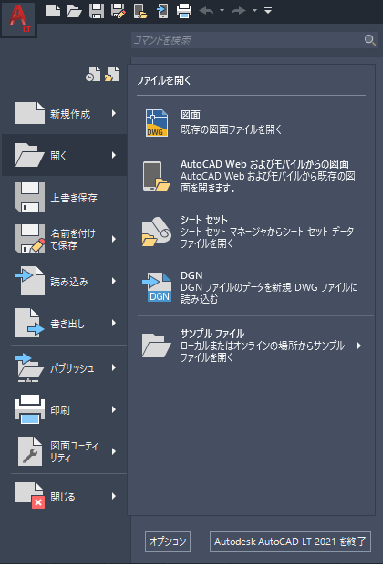Open the Undo history dropdown arrow

pyautogui.click(x=222, y=11)
